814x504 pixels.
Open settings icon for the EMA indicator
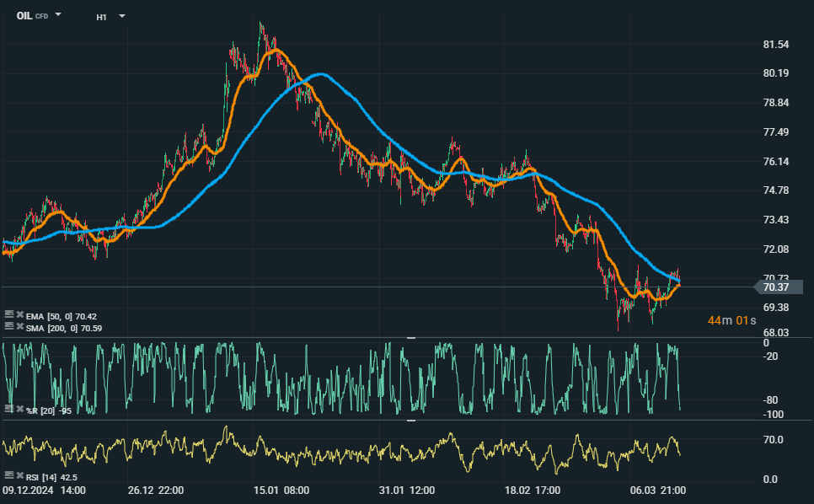[8, 314]
